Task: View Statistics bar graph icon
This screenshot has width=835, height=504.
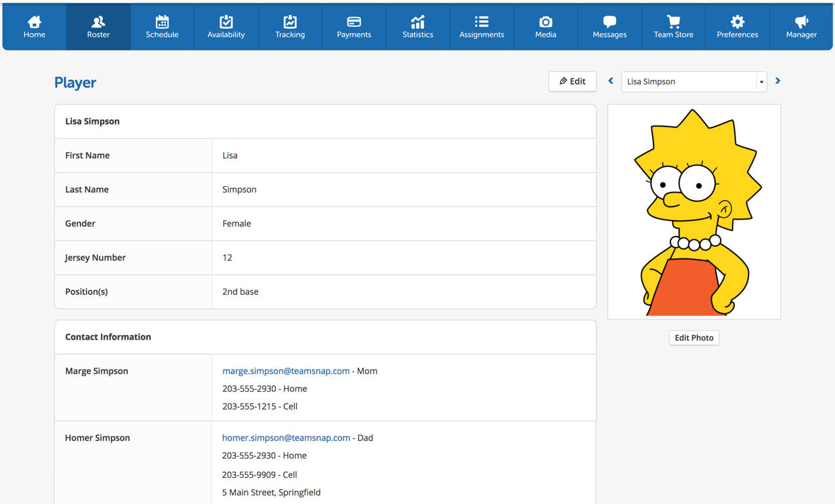Action: point(417,22)
